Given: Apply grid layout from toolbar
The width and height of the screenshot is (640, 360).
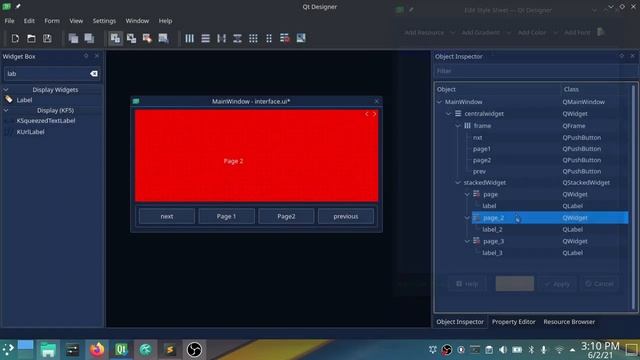Looking at the screenshot, I should point(253,38).
